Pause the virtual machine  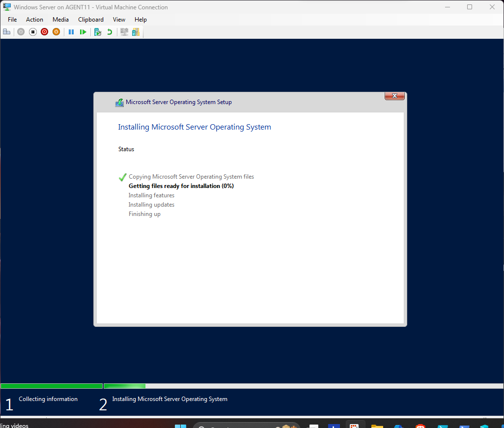(x=71, y=32)
